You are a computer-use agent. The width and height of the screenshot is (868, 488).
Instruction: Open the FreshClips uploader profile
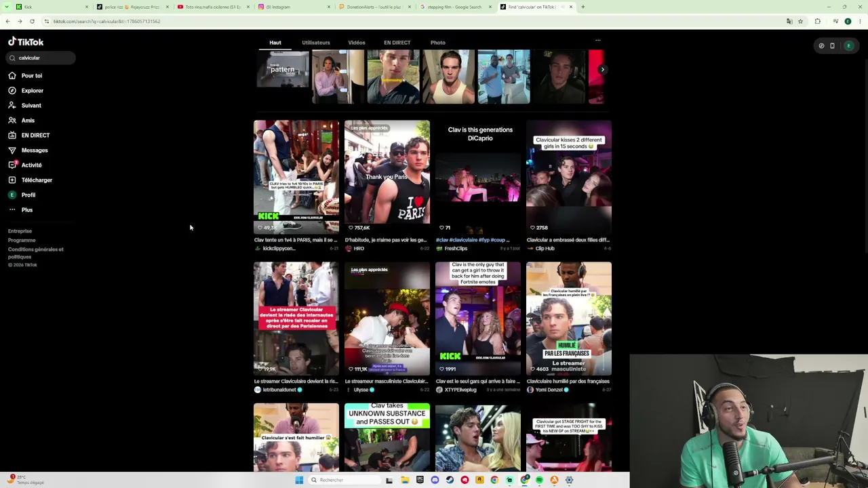click(456, 249)
